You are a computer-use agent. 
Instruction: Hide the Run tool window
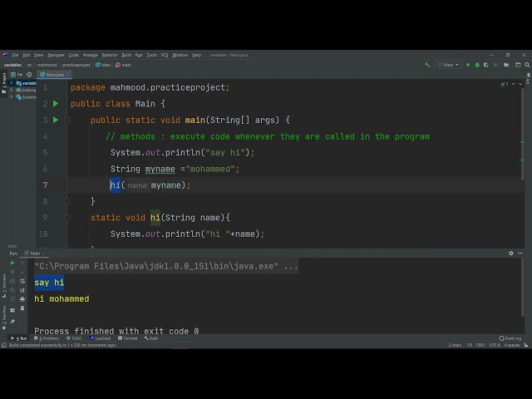pyautogui.click(x=520, y=253)
